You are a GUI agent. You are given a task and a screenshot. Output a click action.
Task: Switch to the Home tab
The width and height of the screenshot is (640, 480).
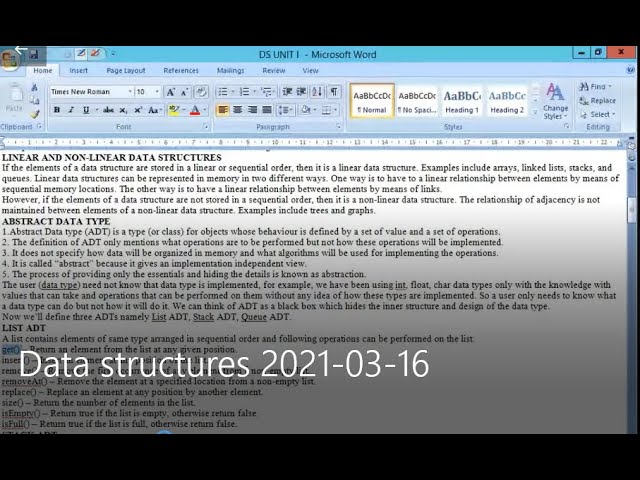point(42,70)
